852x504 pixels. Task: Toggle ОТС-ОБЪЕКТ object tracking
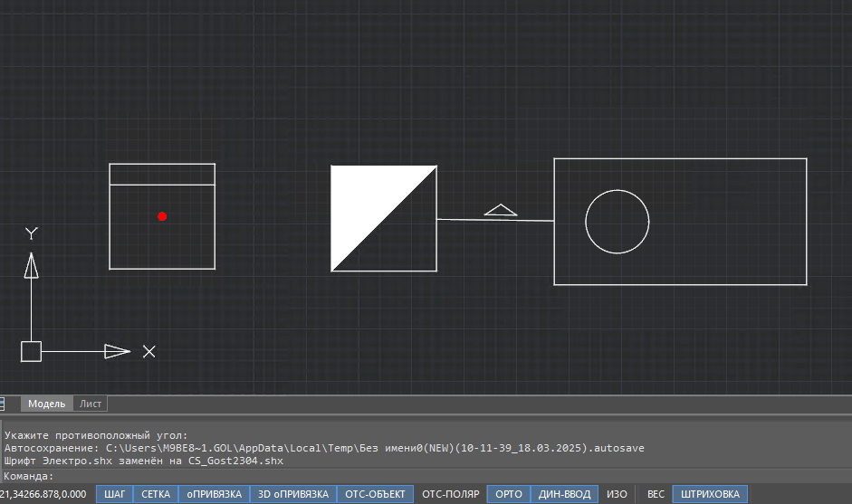376,494
